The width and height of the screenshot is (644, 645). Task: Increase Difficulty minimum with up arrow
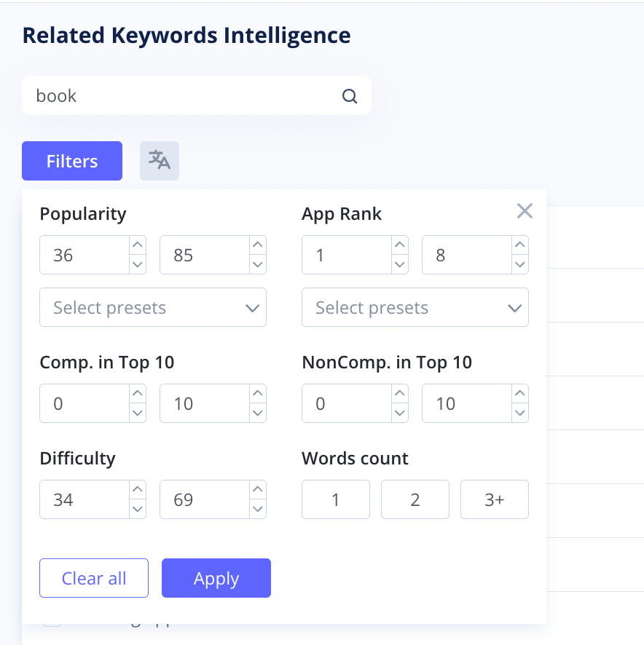pos(138,490)
